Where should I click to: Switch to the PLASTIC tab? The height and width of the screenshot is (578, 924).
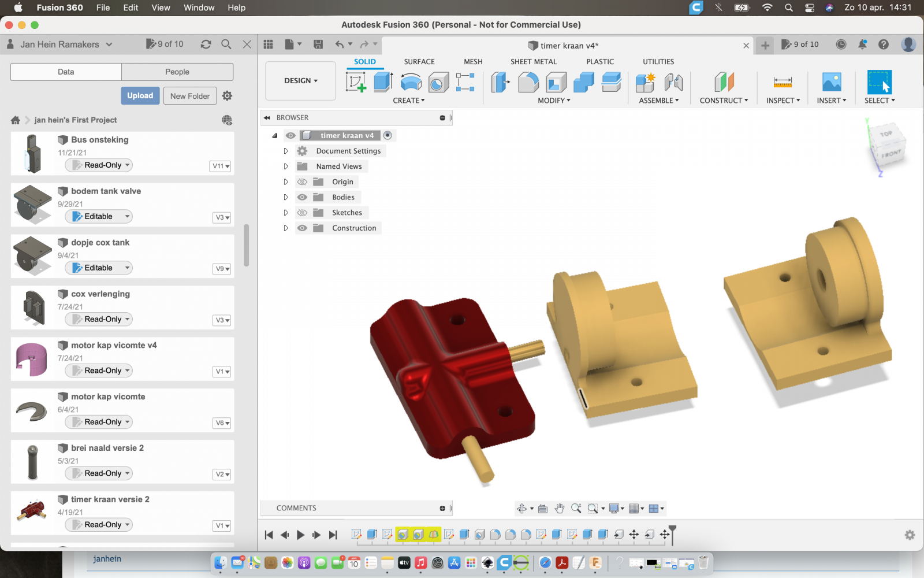pos(600,62)
